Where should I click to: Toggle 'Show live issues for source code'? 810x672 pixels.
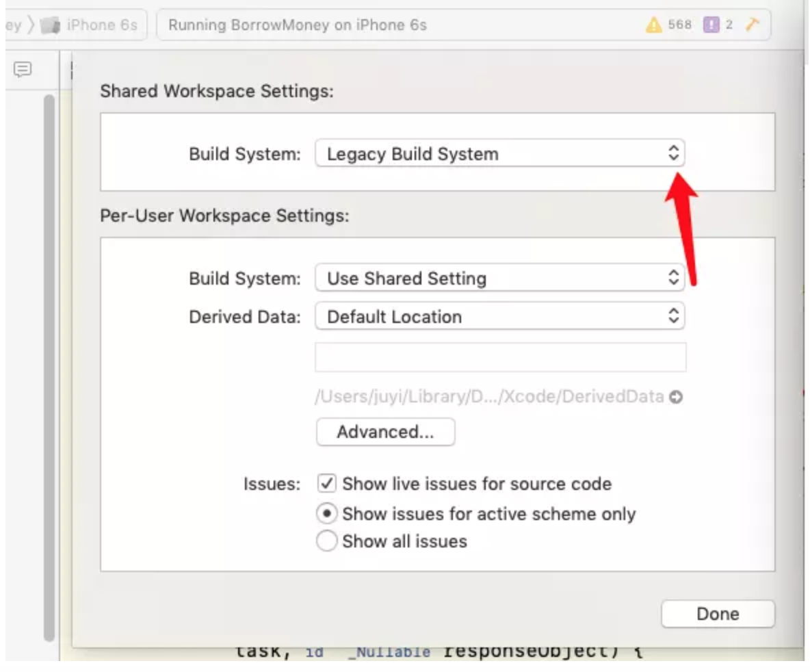(x=326, y=483)
